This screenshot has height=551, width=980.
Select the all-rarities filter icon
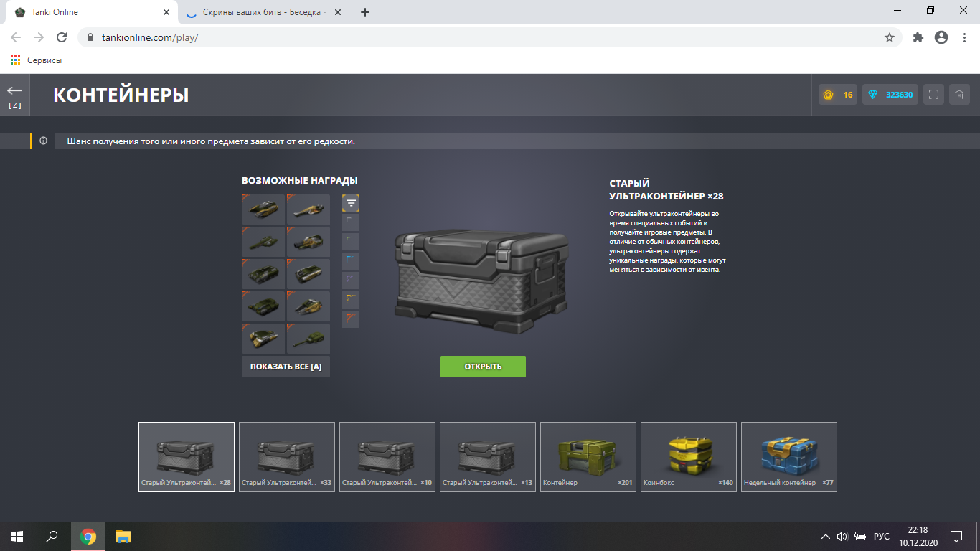coord(351,203)
